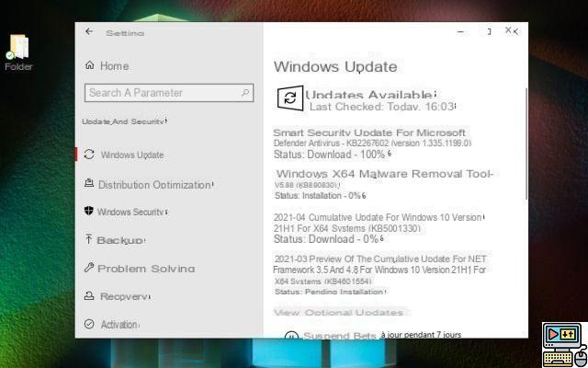Click the search magnifier icon
The width and height of the screenshot is (588, 368).
pyautogui.click(x=245, y=92)
